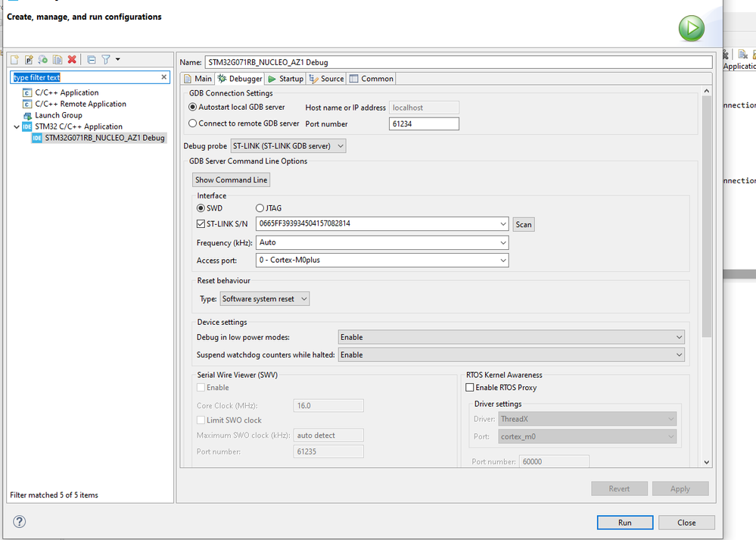Click the GDB Port number field 61234

424,124
